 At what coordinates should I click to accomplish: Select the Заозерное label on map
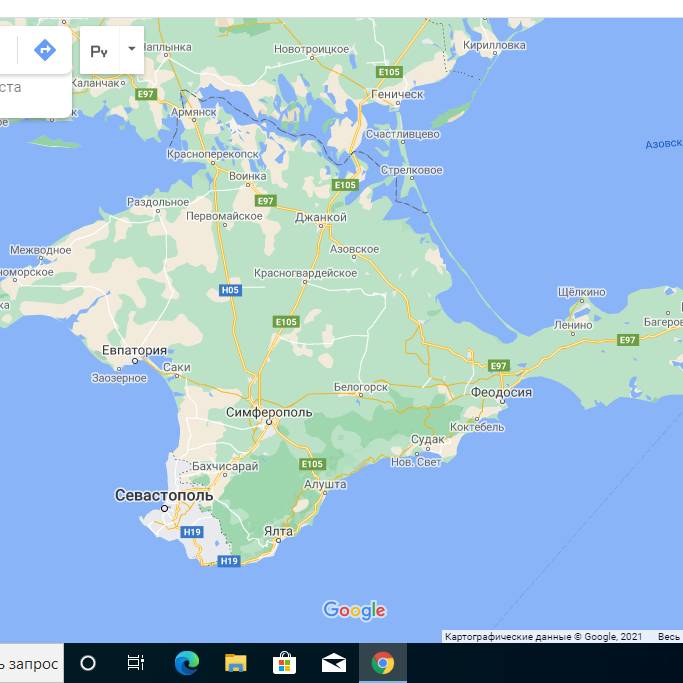pyautogui.click(x=119, y=378)
